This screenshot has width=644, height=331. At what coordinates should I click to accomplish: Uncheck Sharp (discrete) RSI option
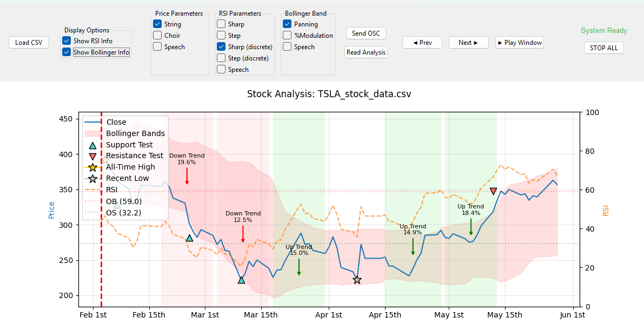click(221, 47)
